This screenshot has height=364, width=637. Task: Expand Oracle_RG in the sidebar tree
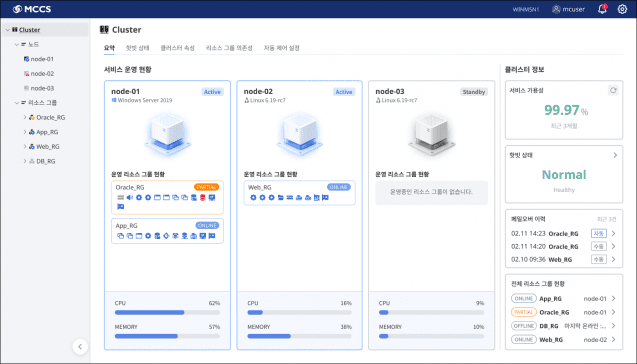[x=25, y=117]
